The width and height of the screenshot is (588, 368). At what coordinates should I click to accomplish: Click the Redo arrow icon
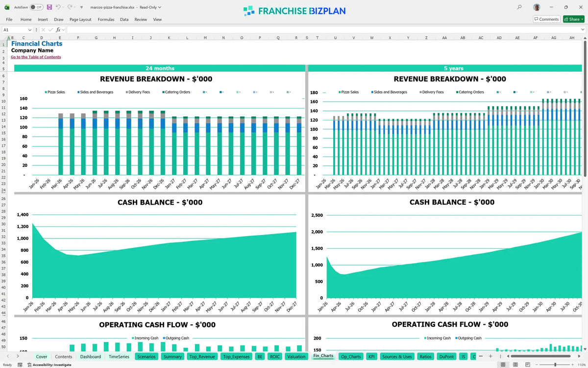pos(70,7)
